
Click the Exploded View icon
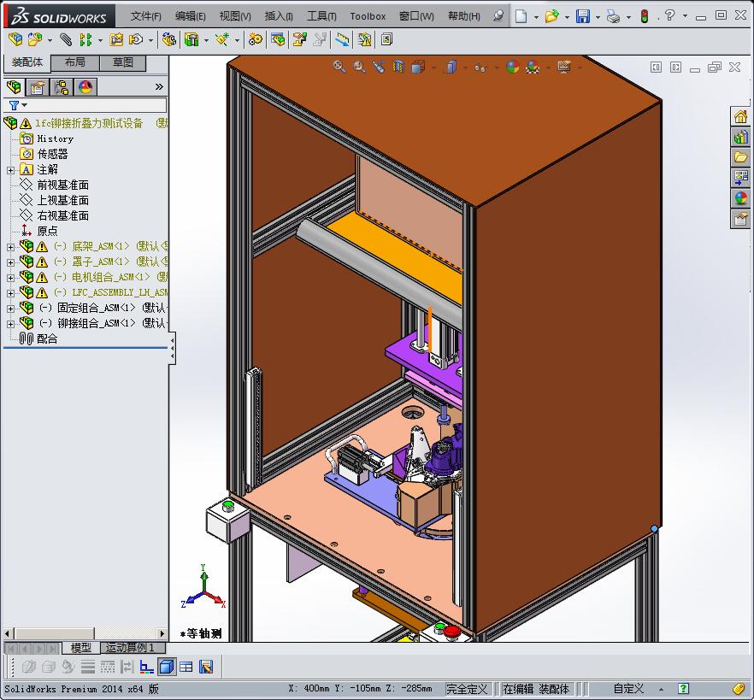click(x=299, y=39)
